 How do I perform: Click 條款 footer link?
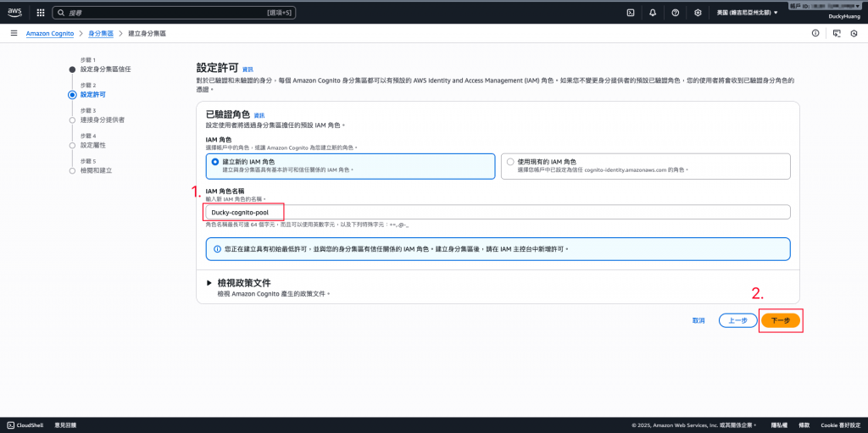point(804,425)
